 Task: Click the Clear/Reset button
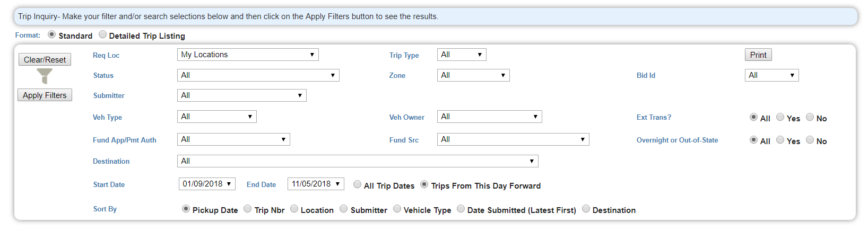click(45, 60)
